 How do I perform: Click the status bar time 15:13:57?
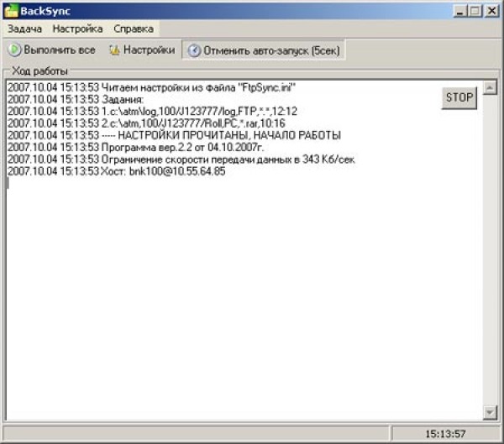click(x=445, y=434)
